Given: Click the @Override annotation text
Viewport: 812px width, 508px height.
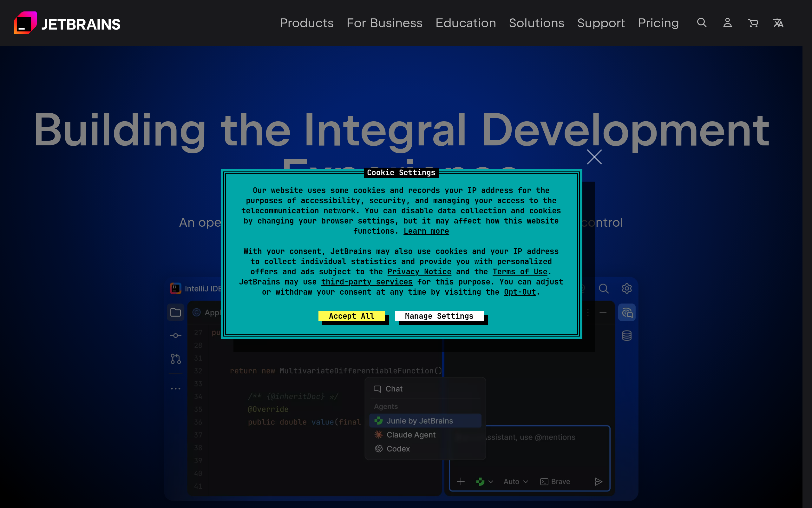Looking at the screenshot, I should pyautogui.click(x=268, y=409).
